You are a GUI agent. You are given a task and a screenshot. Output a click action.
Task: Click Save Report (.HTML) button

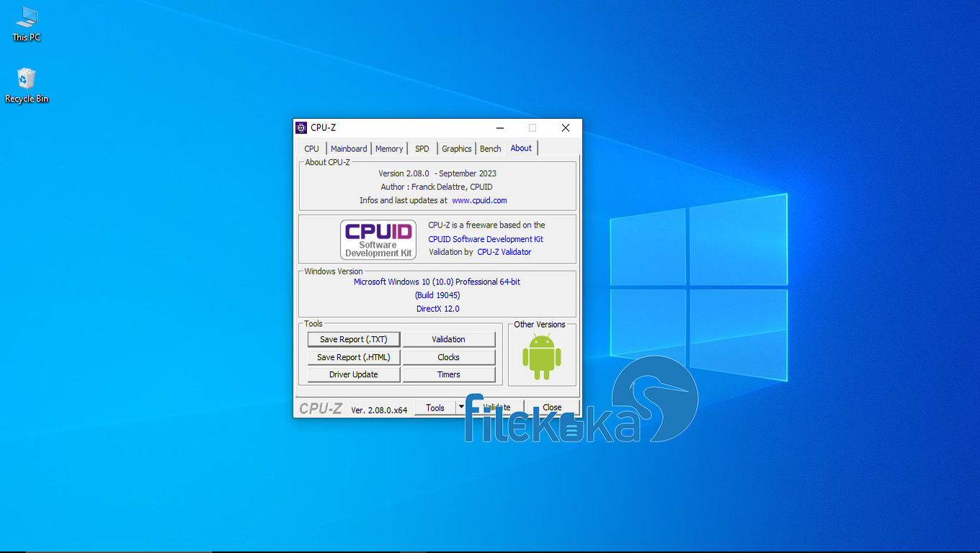click(354, 357)
